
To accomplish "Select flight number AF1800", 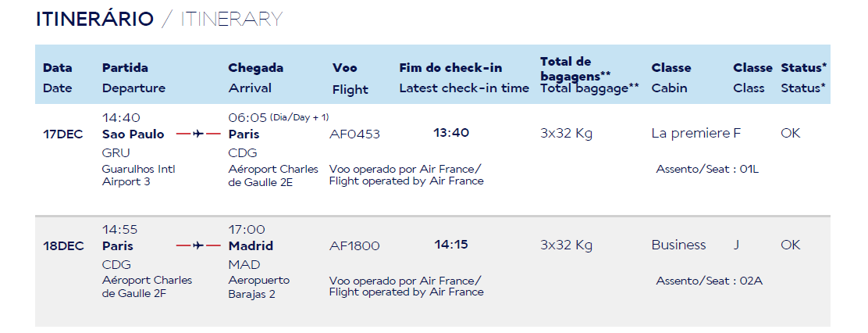I will [354, 245].
